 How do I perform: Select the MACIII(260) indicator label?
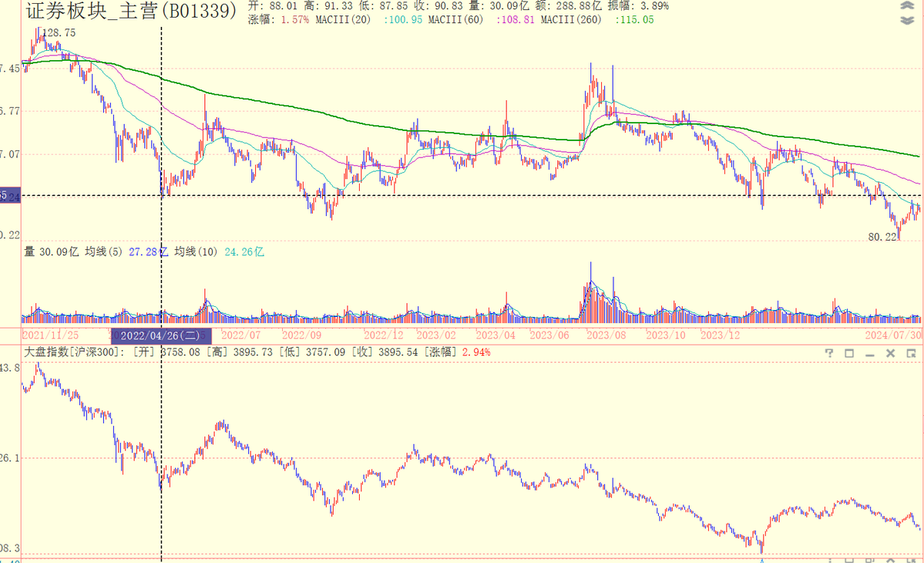coord(571,20)
